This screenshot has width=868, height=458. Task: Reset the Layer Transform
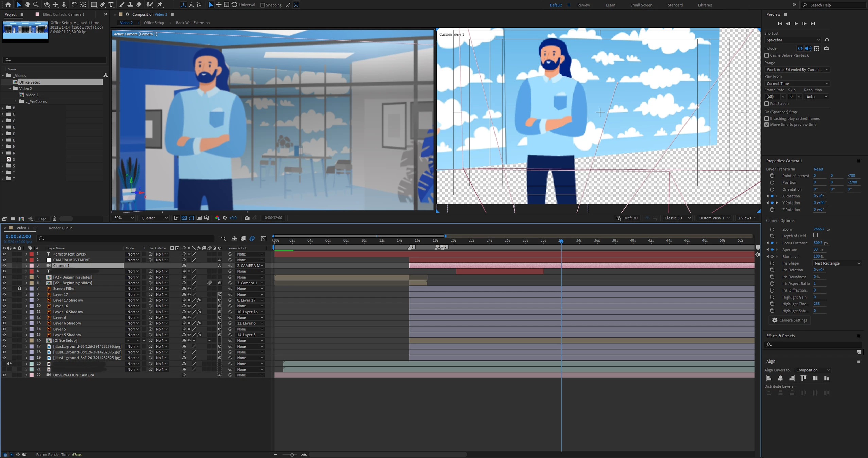pos(818,169)
